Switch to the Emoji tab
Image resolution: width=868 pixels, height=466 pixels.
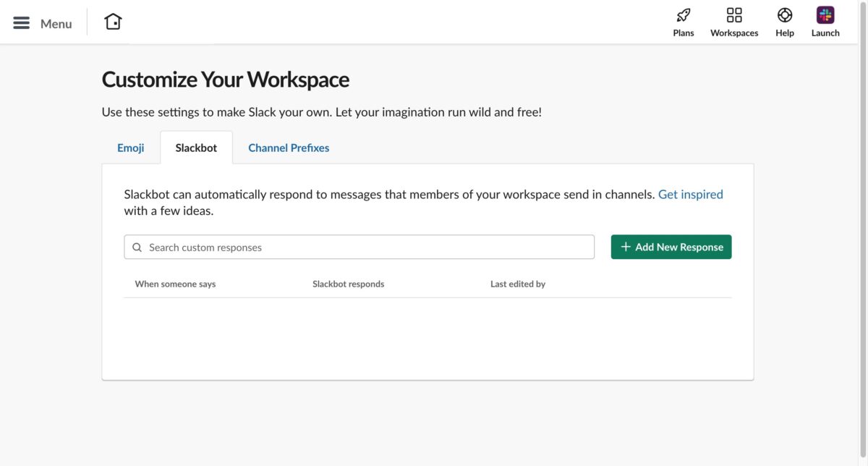(x=131, y=148)
